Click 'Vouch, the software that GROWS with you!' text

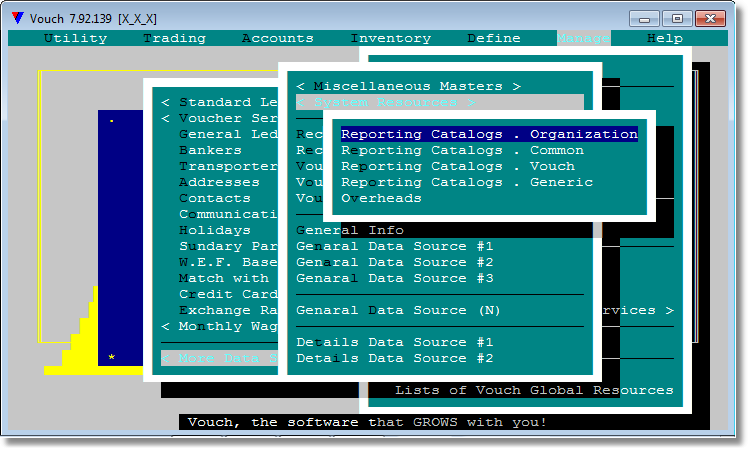367,422
